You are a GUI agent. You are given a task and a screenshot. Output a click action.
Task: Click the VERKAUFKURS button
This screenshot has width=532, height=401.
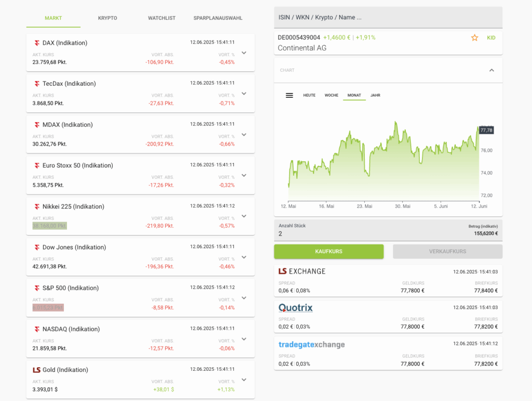pyautogui.click(x=447, y=252)
